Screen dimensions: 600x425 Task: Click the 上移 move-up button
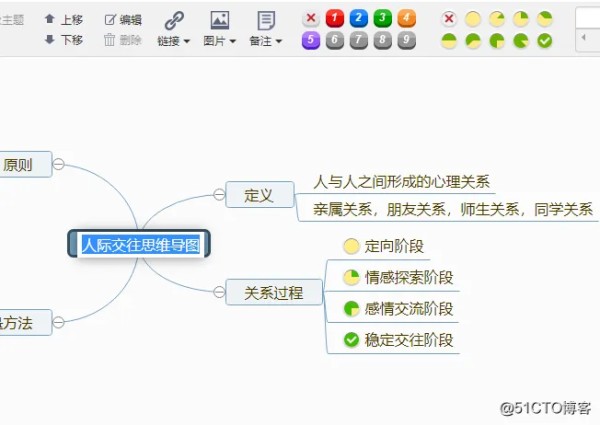tap(64, 19)
